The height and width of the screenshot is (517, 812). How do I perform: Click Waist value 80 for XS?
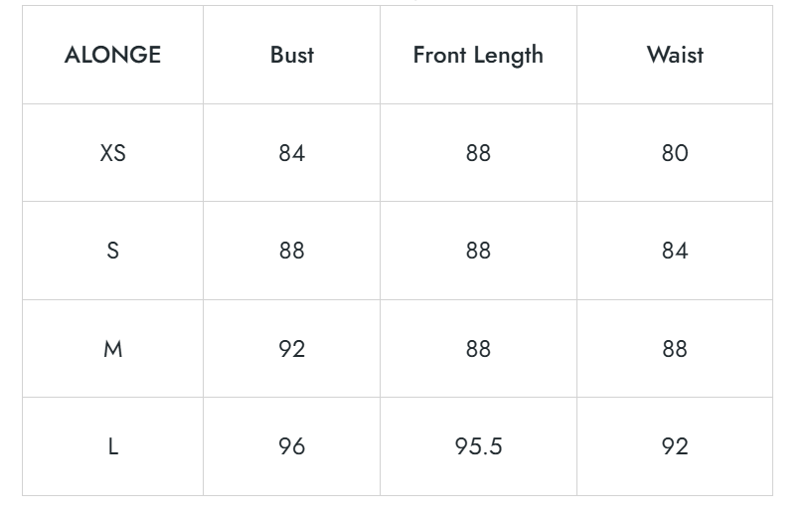[675, 153]
